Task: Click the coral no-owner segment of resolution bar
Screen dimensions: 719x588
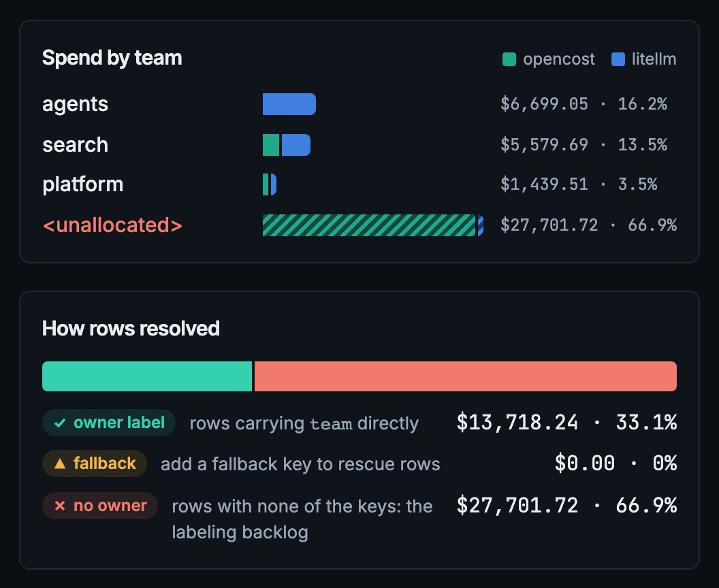Action: tap(466, 376)
